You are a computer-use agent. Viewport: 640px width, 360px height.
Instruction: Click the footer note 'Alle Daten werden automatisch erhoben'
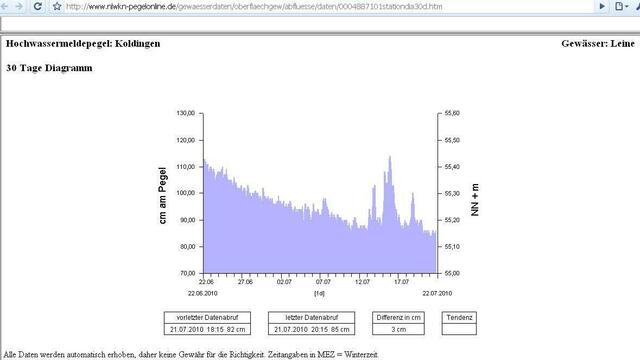[69, 355]
